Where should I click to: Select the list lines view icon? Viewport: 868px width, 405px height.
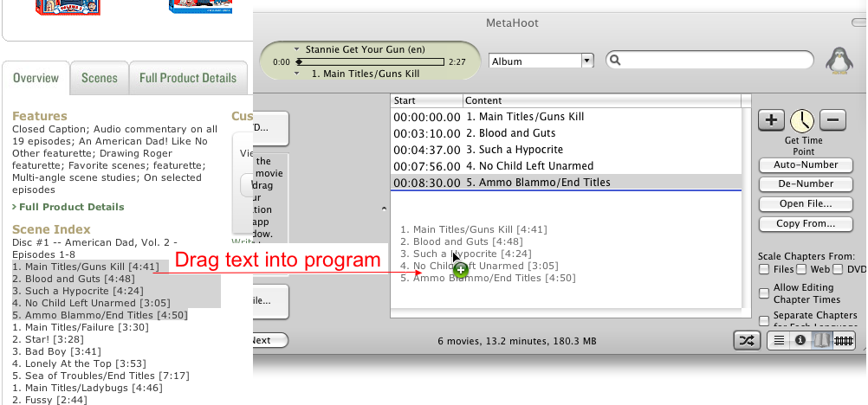click(778, 341)
